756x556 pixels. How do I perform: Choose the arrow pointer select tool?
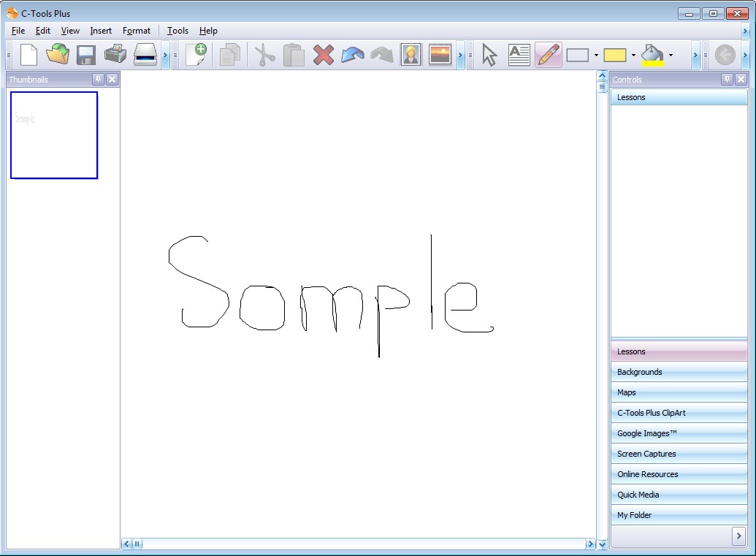pos(489,55)
